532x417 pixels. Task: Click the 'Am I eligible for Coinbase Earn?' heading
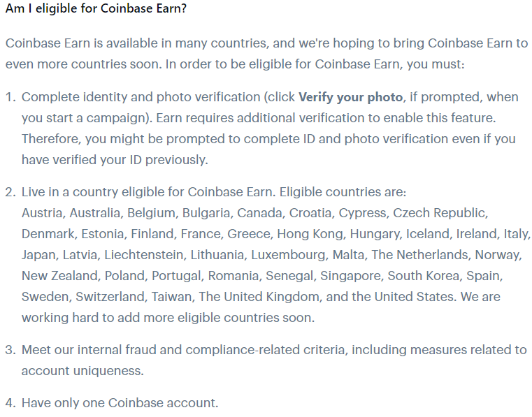[96, 10]
